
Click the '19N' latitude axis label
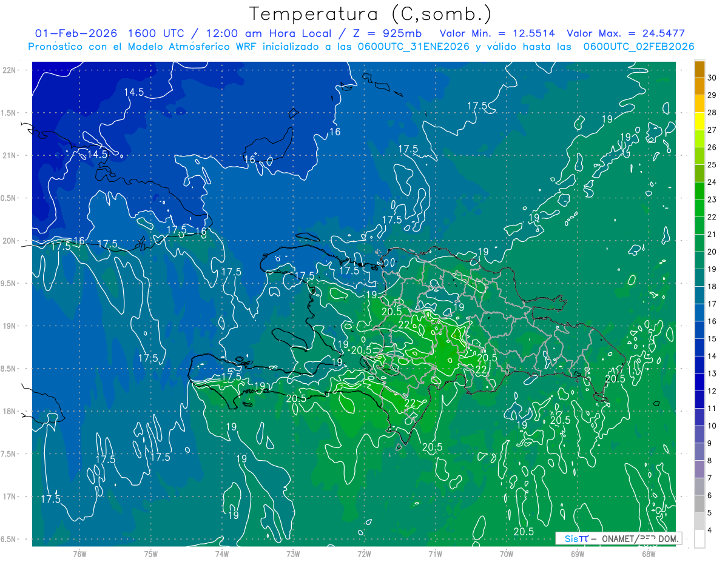coord(8,326)
